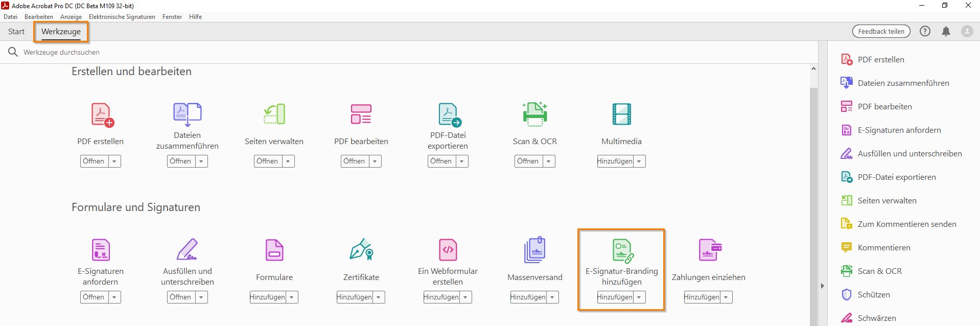This screenshot has width=980, height=326.
Task: Open Ausfüllen und unterschreiben in sidebar
Action: tap(901, 153)
